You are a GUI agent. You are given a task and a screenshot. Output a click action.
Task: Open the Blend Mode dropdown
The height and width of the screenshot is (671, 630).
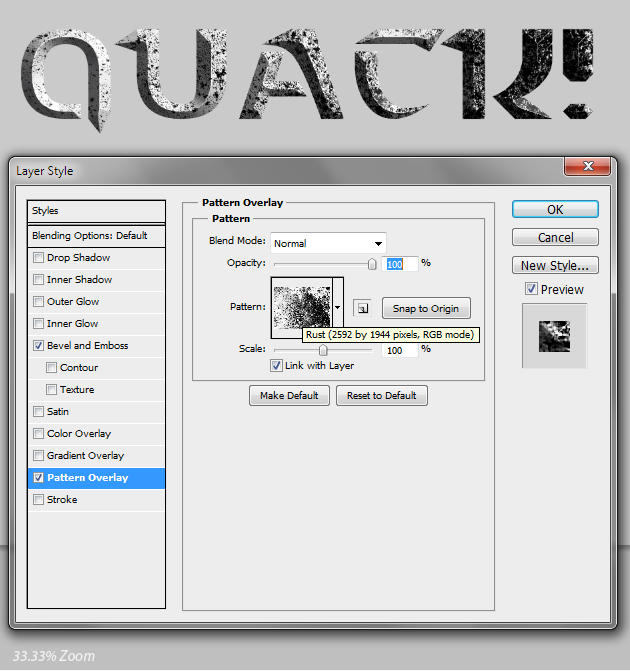[327, 243]
